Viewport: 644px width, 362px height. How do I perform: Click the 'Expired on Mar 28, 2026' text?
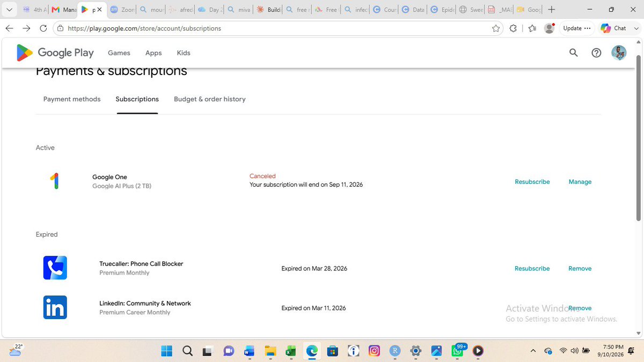314,269
